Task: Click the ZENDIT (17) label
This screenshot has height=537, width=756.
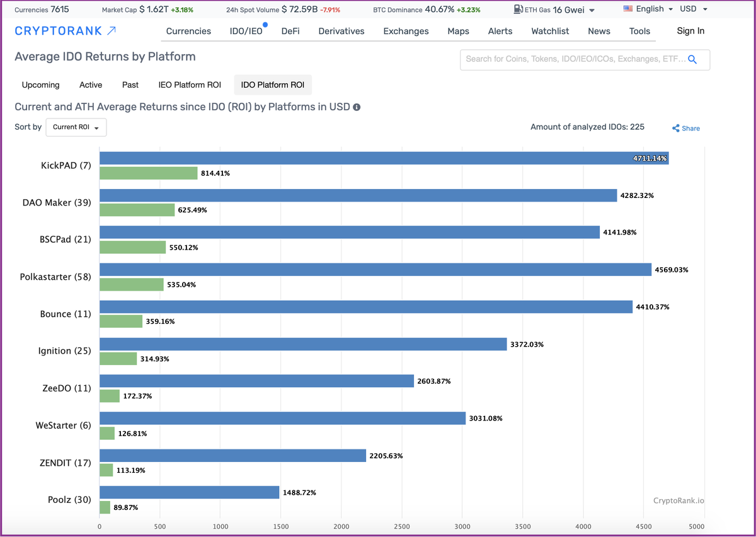Action: [x=66, y=463]
